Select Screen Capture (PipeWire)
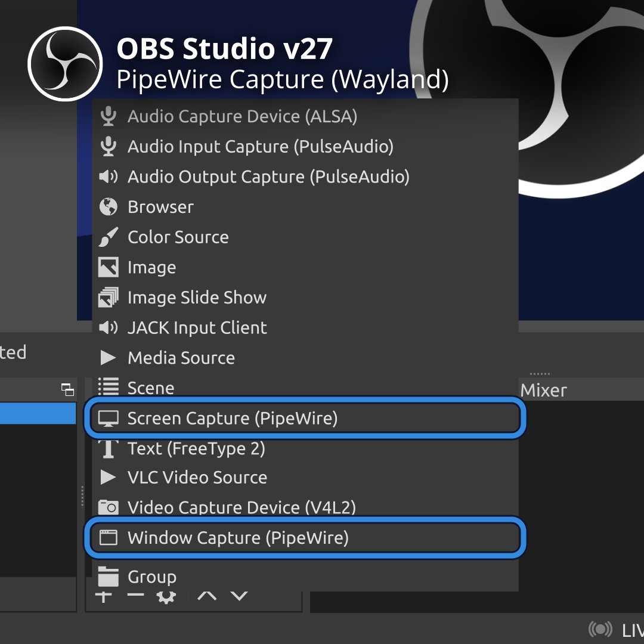644x644 pixels. click(305, 418)
